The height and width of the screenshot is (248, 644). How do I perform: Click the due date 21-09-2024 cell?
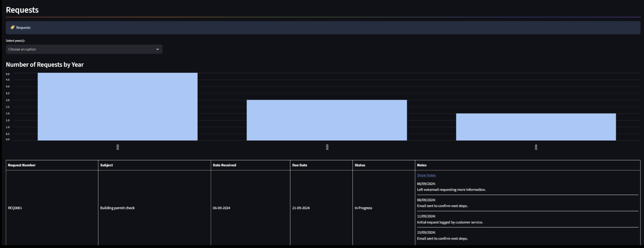(x=301, y=208)
